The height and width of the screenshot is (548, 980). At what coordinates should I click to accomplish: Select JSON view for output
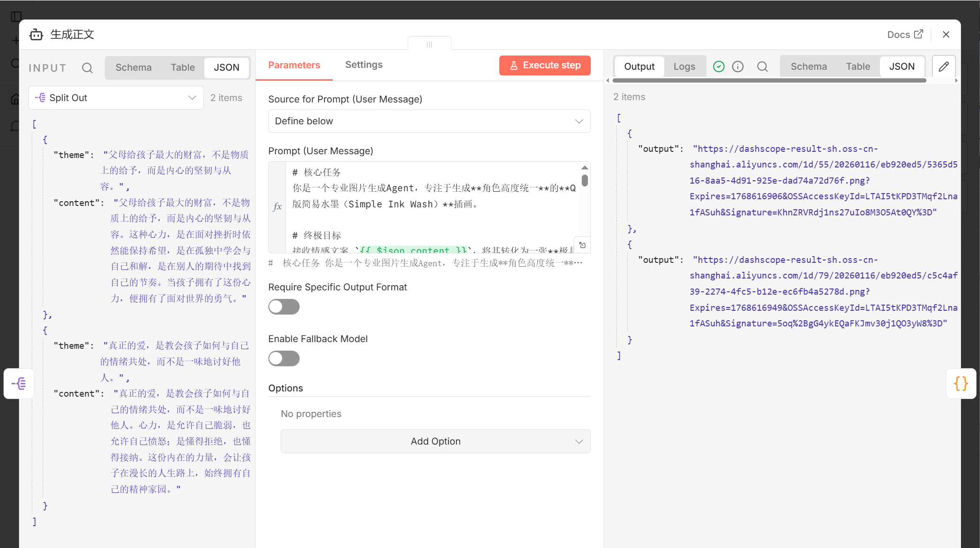[902, 66]
